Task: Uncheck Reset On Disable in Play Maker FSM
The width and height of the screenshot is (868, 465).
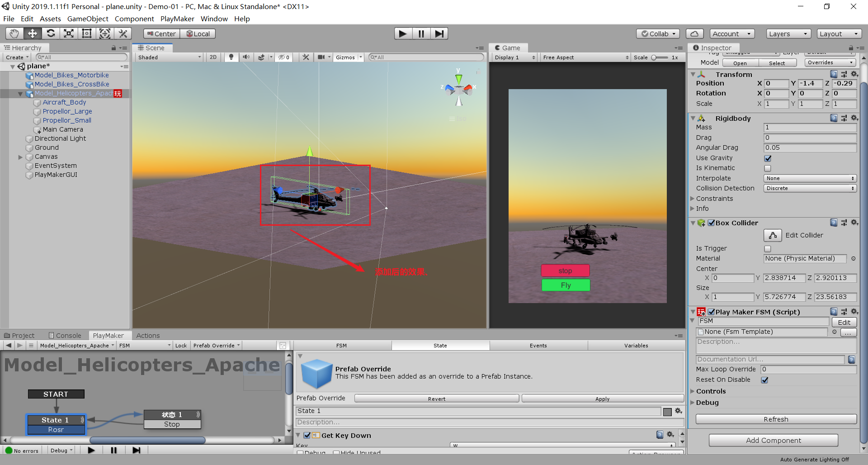Action: [x=764, y=380]
